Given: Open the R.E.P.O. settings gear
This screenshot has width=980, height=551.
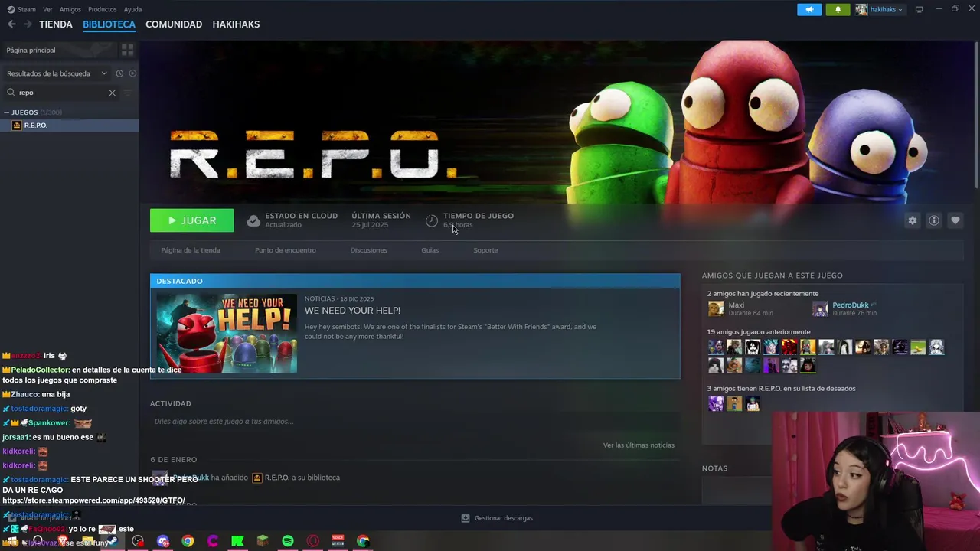Looking at the screenshot, I should [912, 220].
